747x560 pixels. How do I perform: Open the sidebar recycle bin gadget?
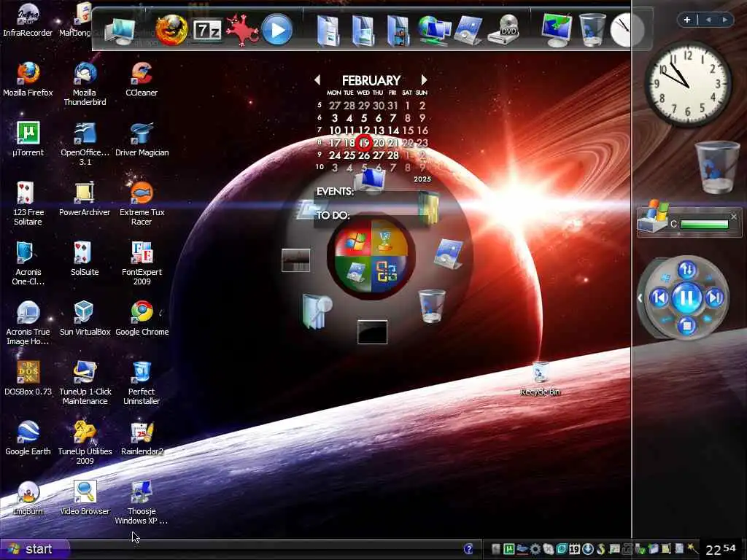tap(717, 167)
